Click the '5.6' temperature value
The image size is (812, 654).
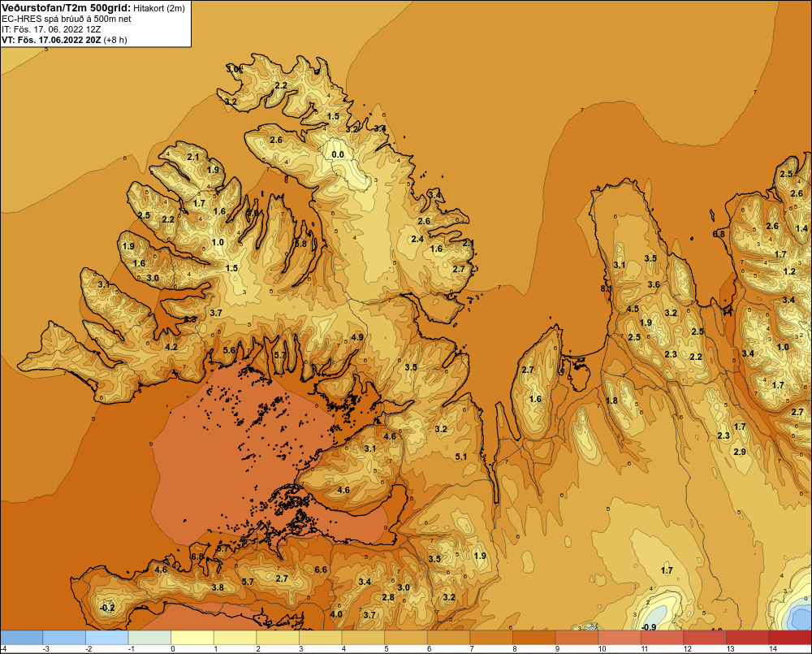pos(229,350)
